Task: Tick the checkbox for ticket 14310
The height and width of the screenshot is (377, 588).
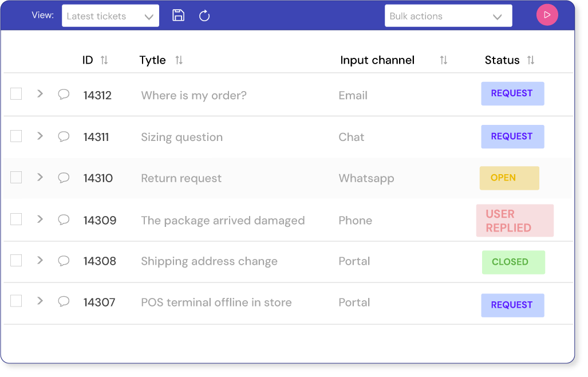Action: pyautogui.click(x=16, y=178)
